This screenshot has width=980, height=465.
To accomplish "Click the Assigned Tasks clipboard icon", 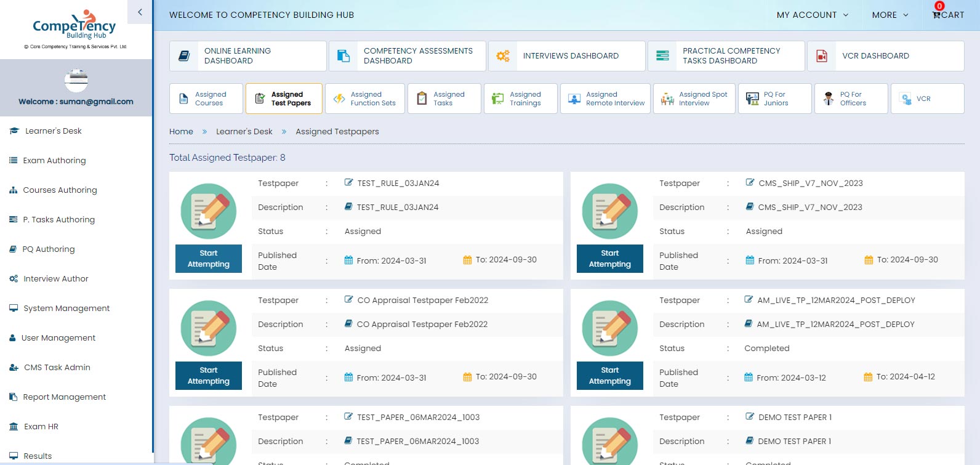I will tap(422, 99).
